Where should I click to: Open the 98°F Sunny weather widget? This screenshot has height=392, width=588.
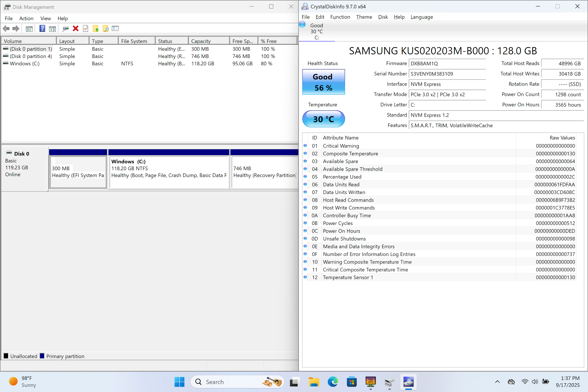pyautogui.click(x=23, y=382)
